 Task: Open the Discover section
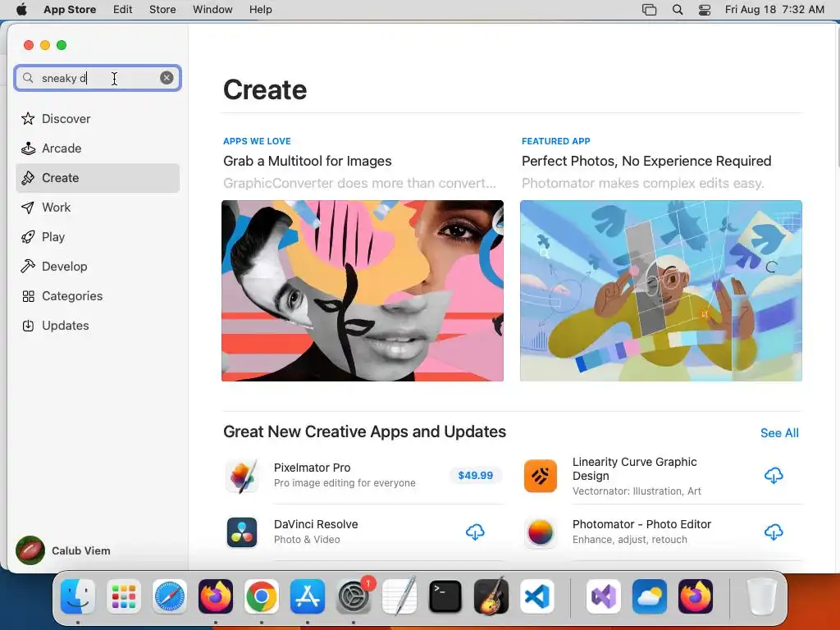pos(98,118)
